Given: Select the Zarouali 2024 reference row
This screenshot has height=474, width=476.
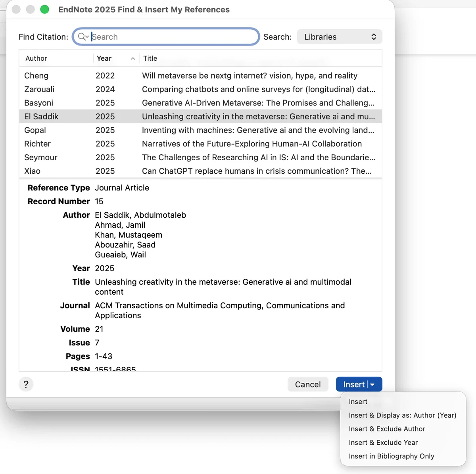Looking at the screenshot, I should pos(200,89).
